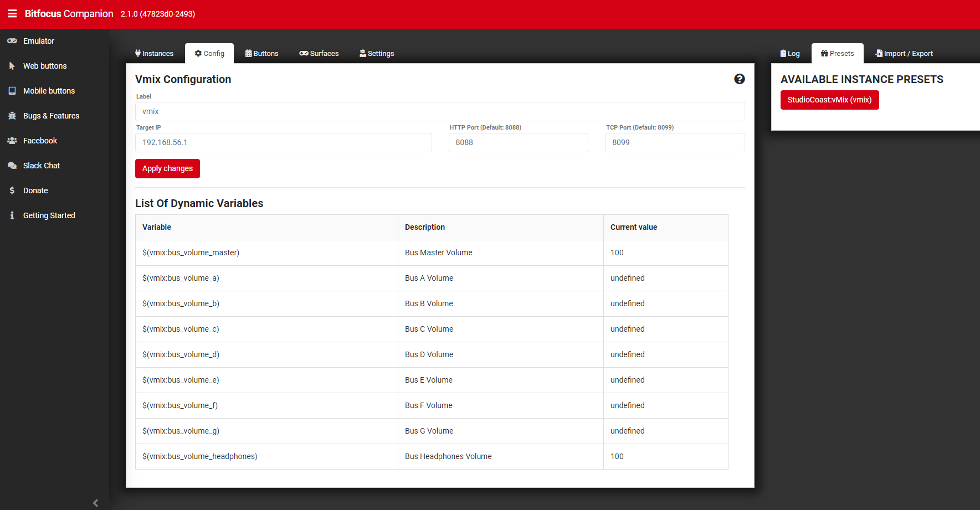Click the Bitfocus Companion title
Image resolution: width=980 pixels, height=510 pixels.
69,14
